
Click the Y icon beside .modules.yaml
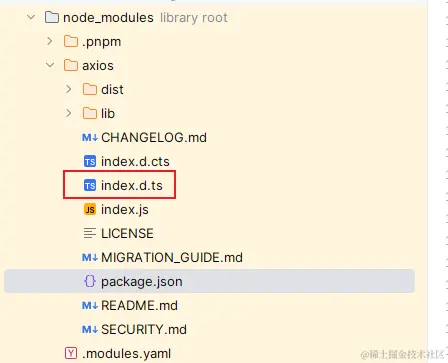[71, 353]
